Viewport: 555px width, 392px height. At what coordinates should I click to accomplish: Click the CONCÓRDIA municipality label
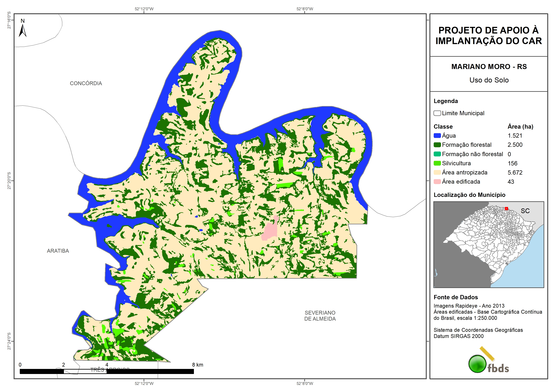pyautogui.click(x=86, y=83)
